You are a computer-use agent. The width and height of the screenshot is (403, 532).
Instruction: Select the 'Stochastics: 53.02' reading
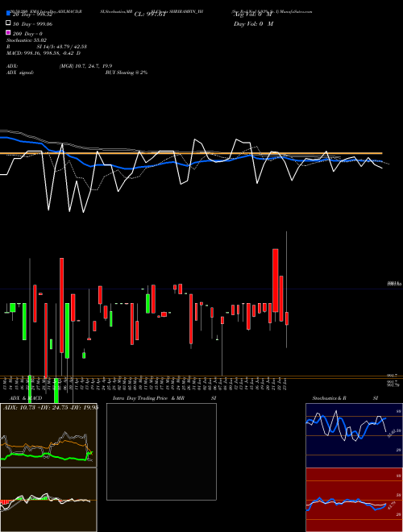point(27,40)
